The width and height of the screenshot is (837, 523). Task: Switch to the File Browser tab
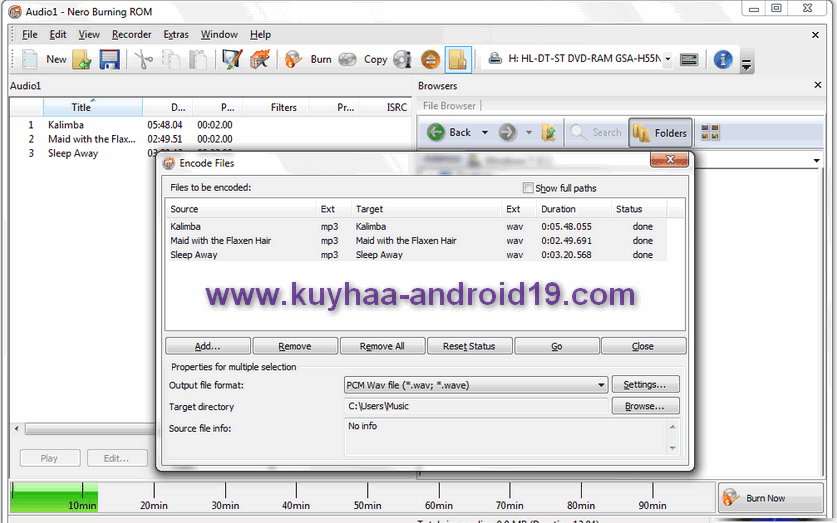click(449, 106)
